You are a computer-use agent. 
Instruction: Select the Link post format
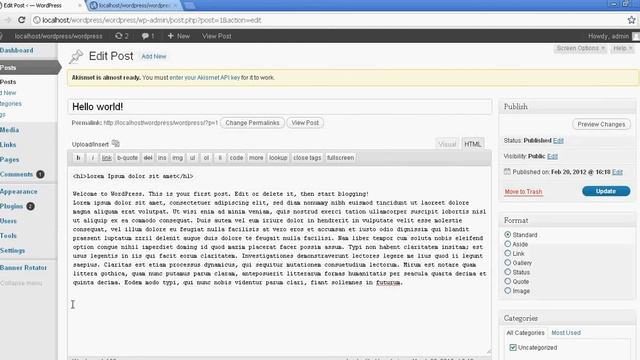507,253
